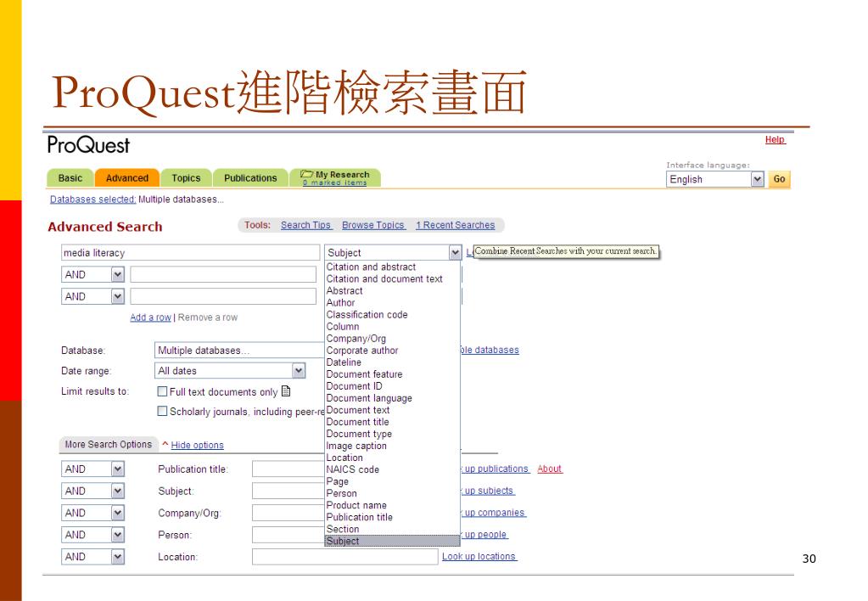Open the Browse Topics link

coord(373,225)
